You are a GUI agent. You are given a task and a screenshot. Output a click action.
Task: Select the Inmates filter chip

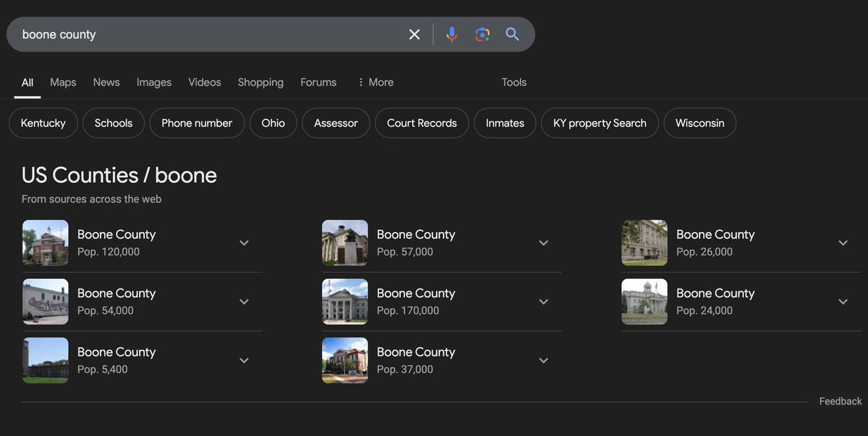[x=505, y=123]
